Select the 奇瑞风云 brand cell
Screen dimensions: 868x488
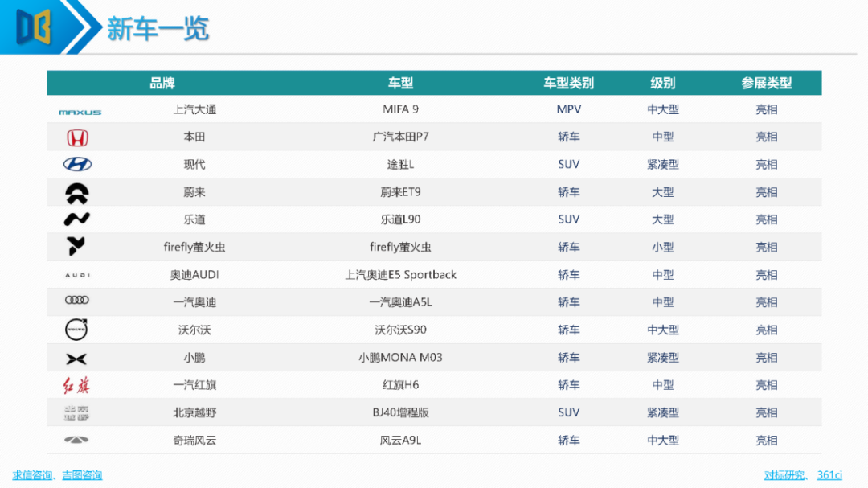point(194,441)
